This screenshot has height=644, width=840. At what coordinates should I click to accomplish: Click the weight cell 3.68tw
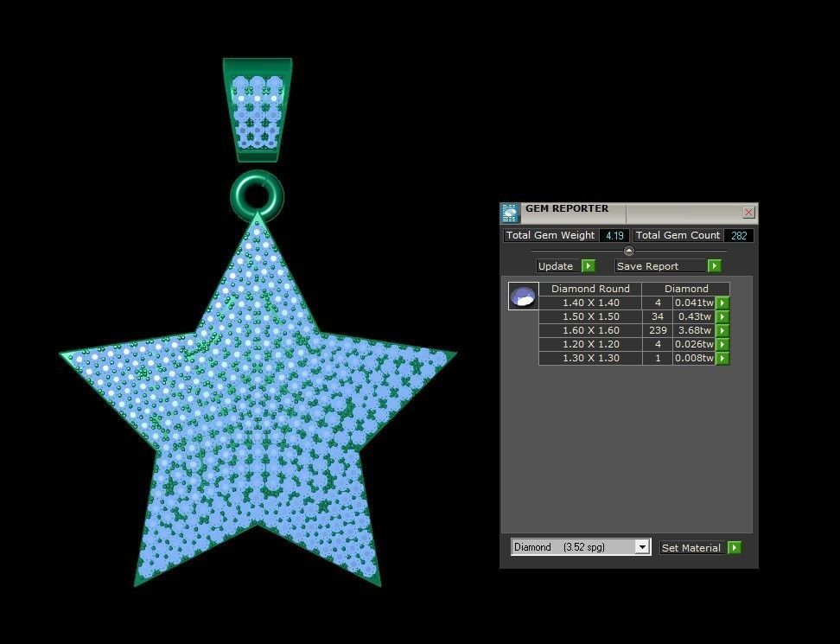point(694,330)
